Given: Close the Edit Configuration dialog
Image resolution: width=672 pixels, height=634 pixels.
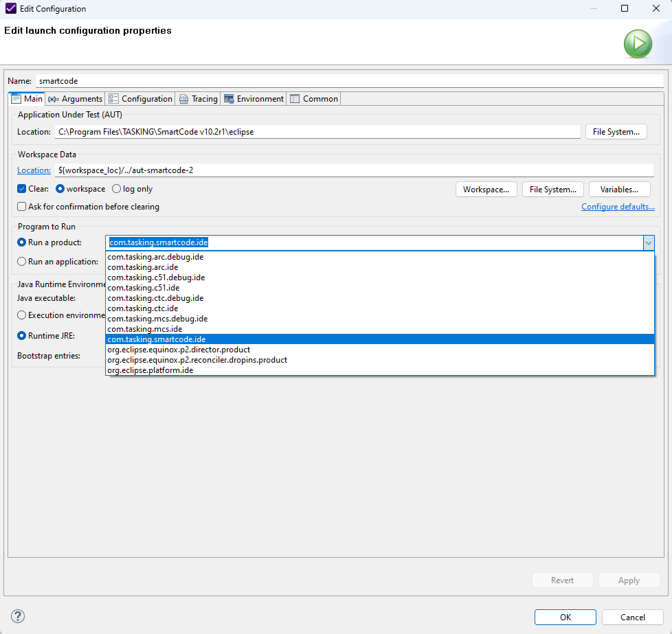Looking at the screenshot, I should click(656, 8).
